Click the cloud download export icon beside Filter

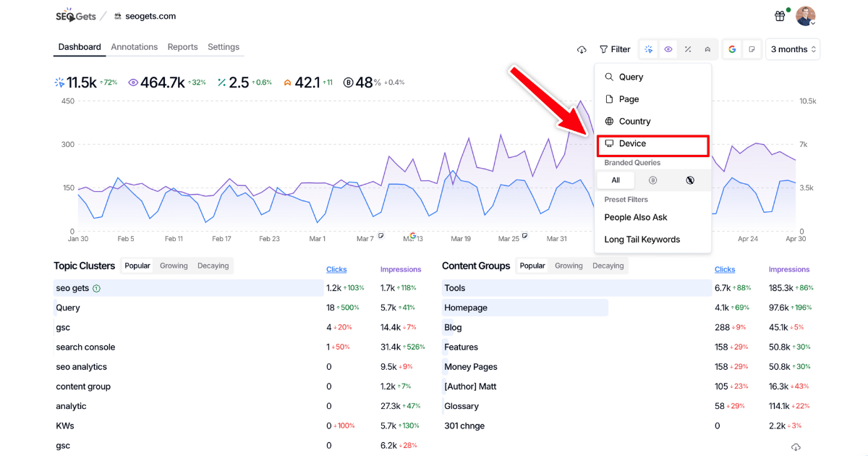click(582, 50)
